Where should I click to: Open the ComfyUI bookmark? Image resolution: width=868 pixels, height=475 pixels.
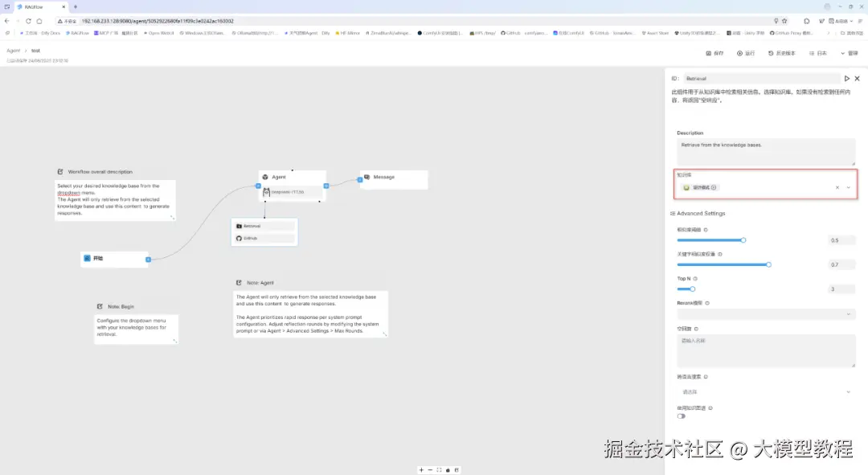click(x=440, y=33)
